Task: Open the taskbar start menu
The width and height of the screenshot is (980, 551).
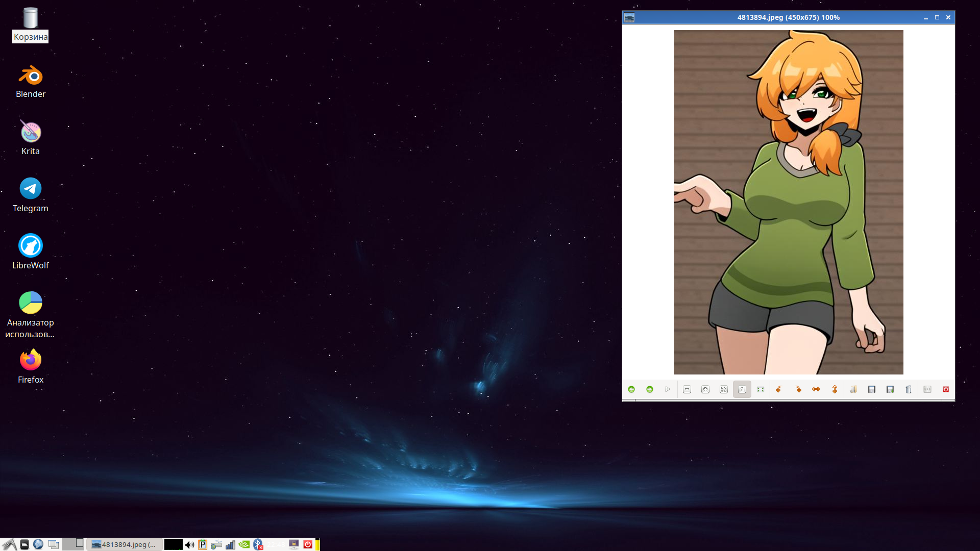Action: click(9, 544)
